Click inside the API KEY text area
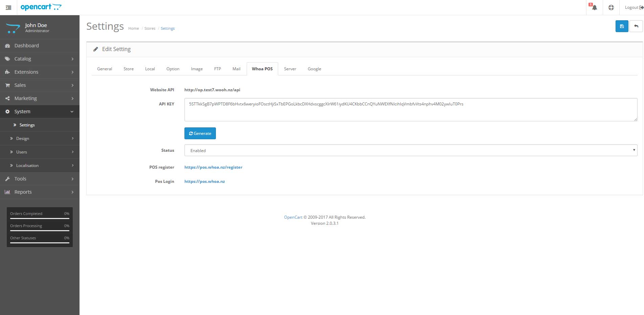 pos(410,110)
